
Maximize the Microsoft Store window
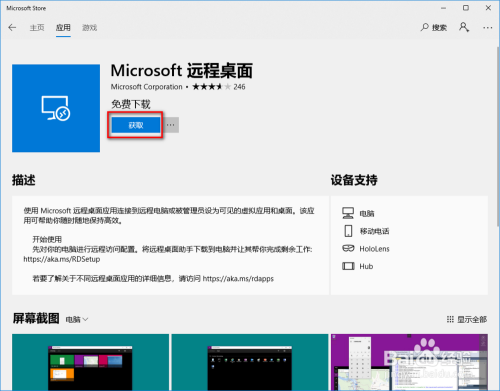pos(466,8)
